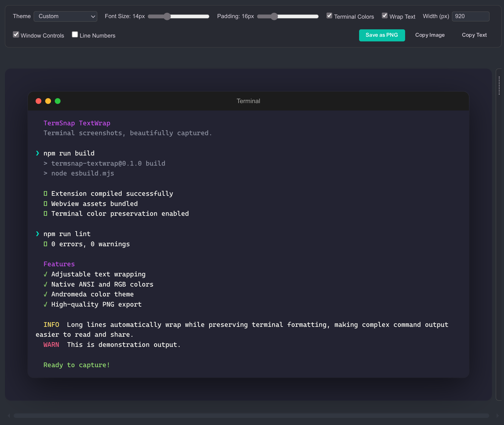Toggle the Terminal Colors checkbox

pos(329,16)
